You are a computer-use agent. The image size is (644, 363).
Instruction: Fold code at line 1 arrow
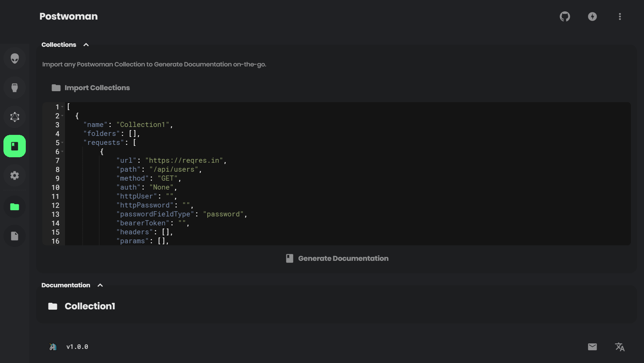tap(62, 107)
